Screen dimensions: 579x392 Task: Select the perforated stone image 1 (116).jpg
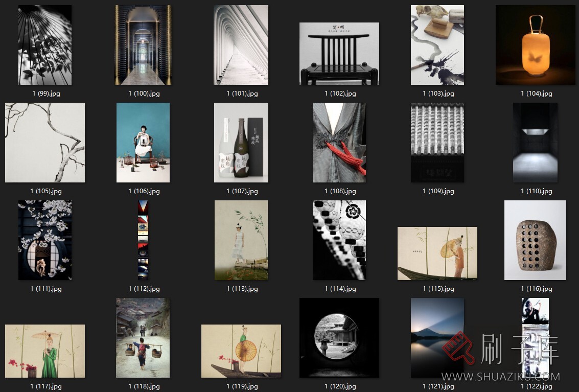tap(535, 240)
